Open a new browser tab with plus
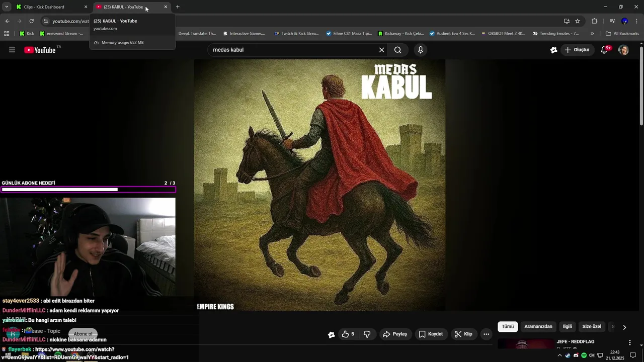 tap(178, 7)
